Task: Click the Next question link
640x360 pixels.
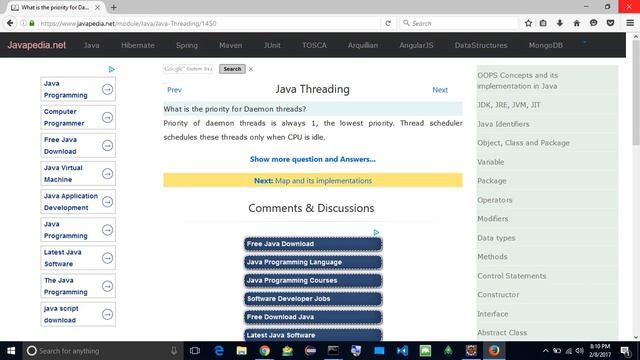Action: pyautogui.click(x=440, y=90)
